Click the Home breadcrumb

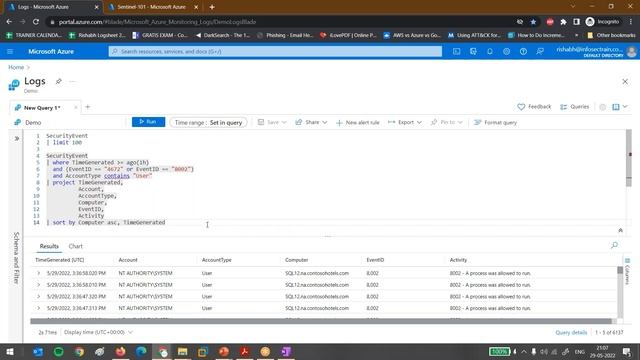(16, 67)
